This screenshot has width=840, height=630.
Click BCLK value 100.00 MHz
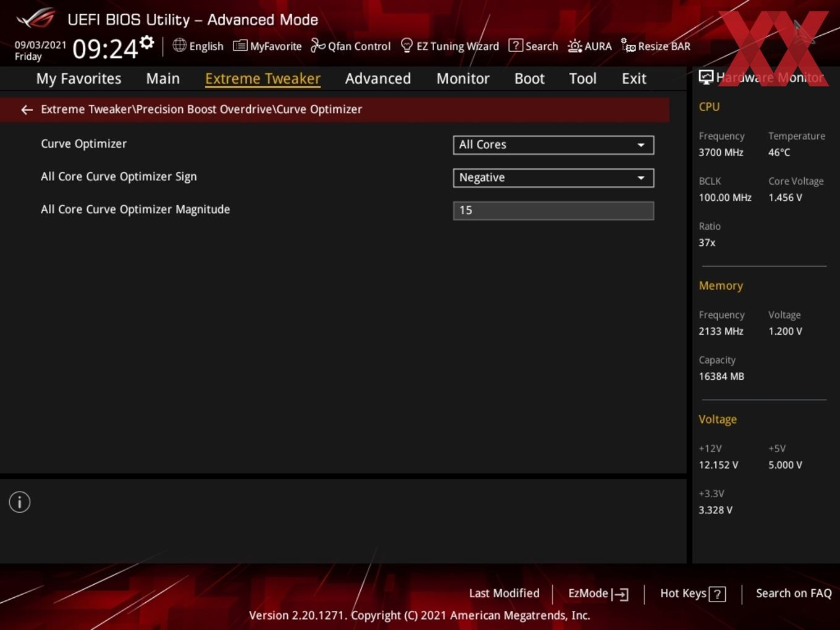[x=725, y=198]
